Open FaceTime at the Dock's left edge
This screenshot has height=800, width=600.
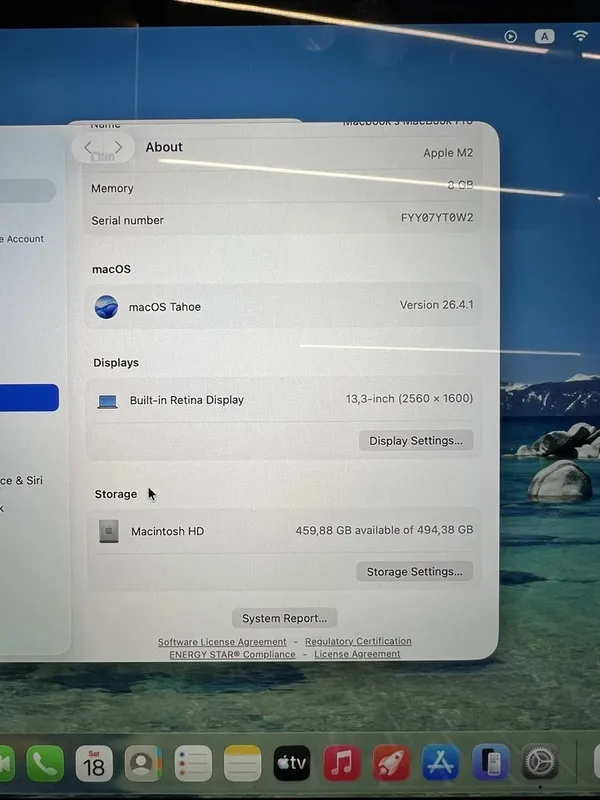click(x=6, y=764)
